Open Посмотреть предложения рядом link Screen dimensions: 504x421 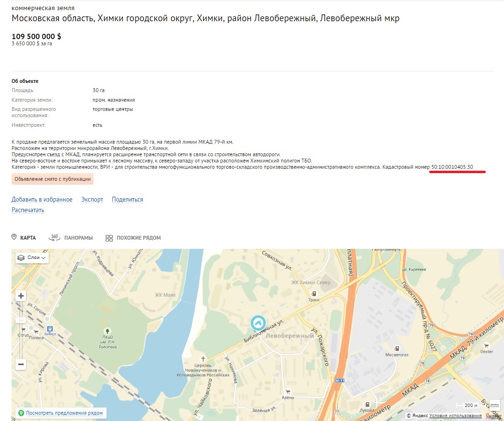point(64,413)
